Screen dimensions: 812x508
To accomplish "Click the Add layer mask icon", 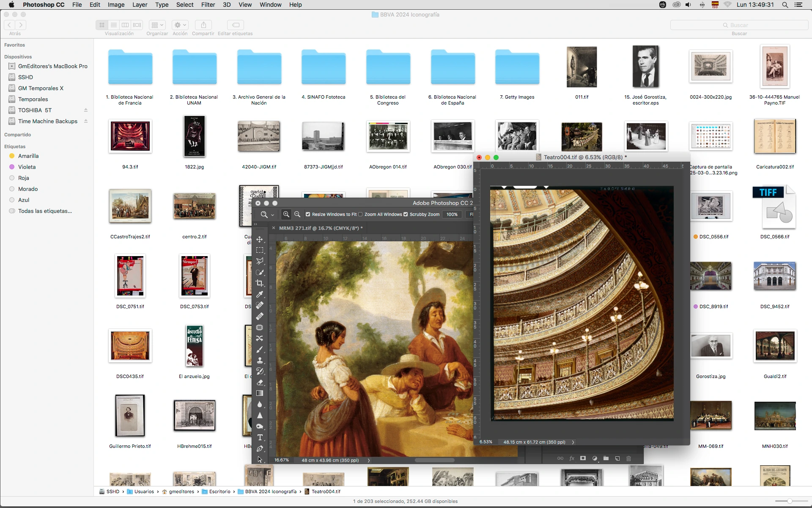I will (583, 458).
